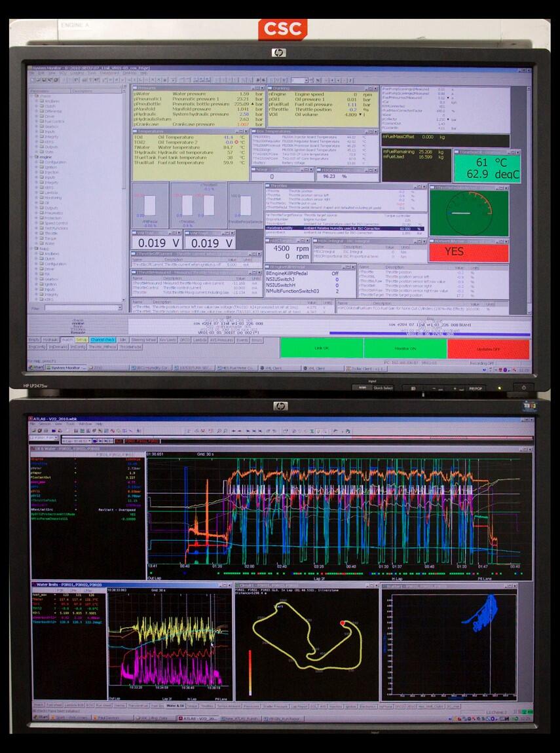The image size is (560, 753).
Task: Open the Channel check tab
Action: 103,340
